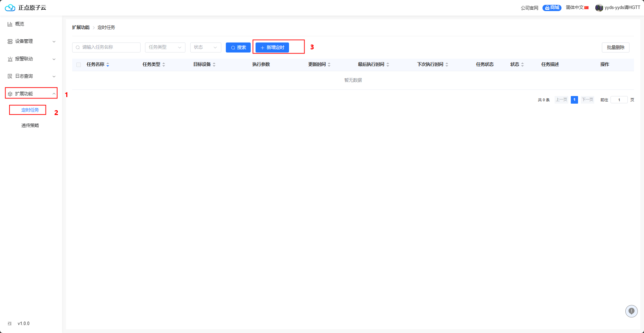Collapse the 扩展功能 menu

point(31,94)
